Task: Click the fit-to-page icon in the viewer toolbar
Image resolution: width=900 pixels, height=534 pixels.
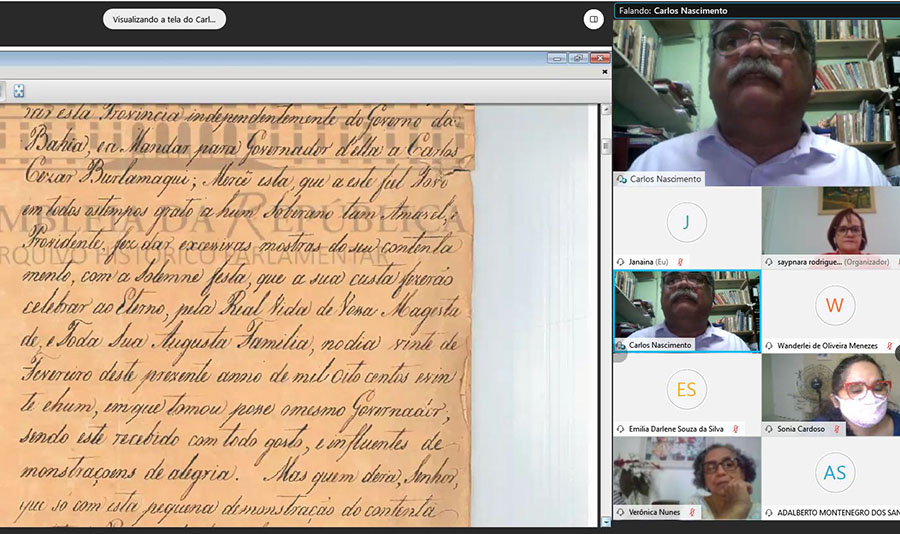Action: 19,91
